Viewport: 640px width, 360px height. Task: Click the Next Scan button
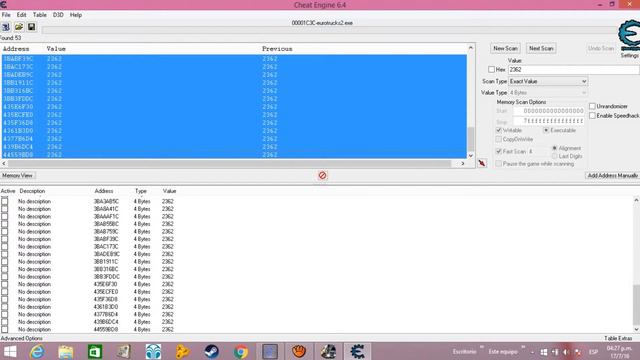[x=541, y=48]
